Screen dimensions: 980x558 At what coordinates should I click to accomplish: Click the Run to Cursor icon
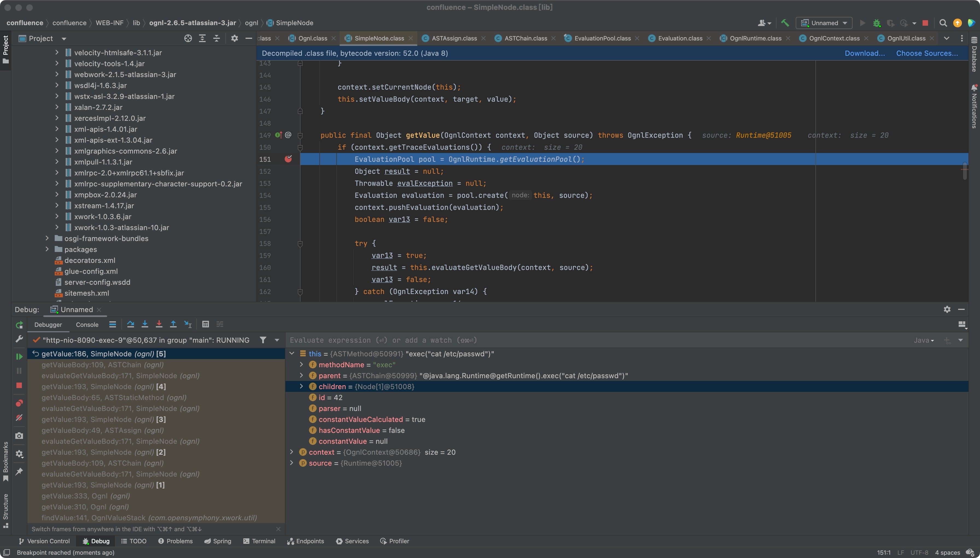(x=188, y=324)
